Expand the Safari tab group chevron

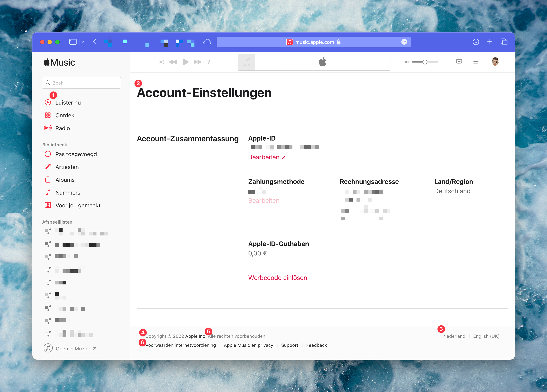click(83, 42)
